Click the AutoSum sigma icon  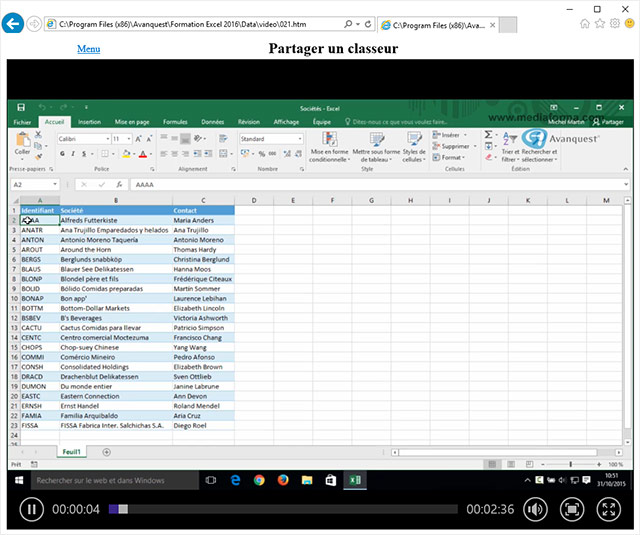488,135
